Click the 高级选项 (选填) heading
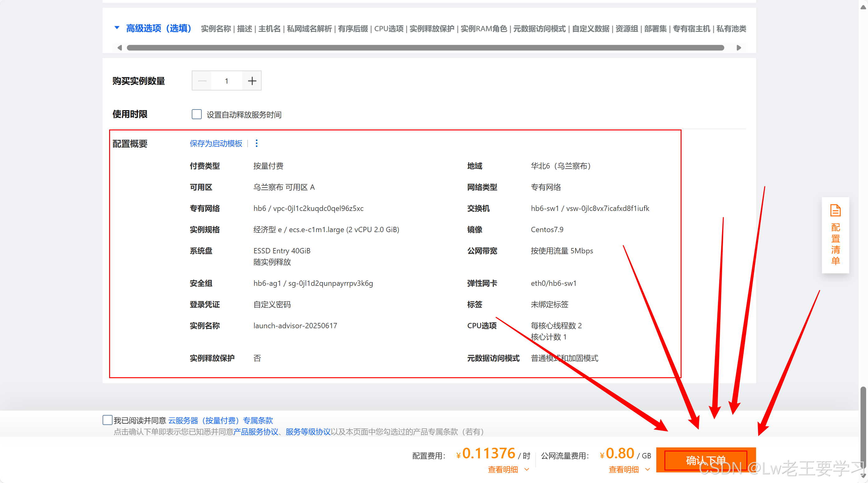The image size is (868, 483). coord(159,28)
